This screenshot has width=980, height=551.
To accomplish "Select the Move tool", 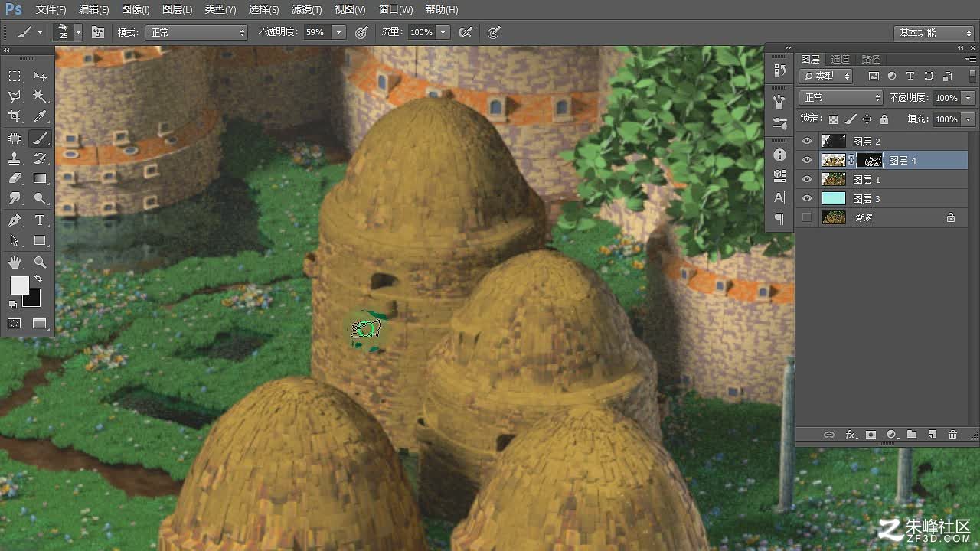I will click(x=40, y=77).
